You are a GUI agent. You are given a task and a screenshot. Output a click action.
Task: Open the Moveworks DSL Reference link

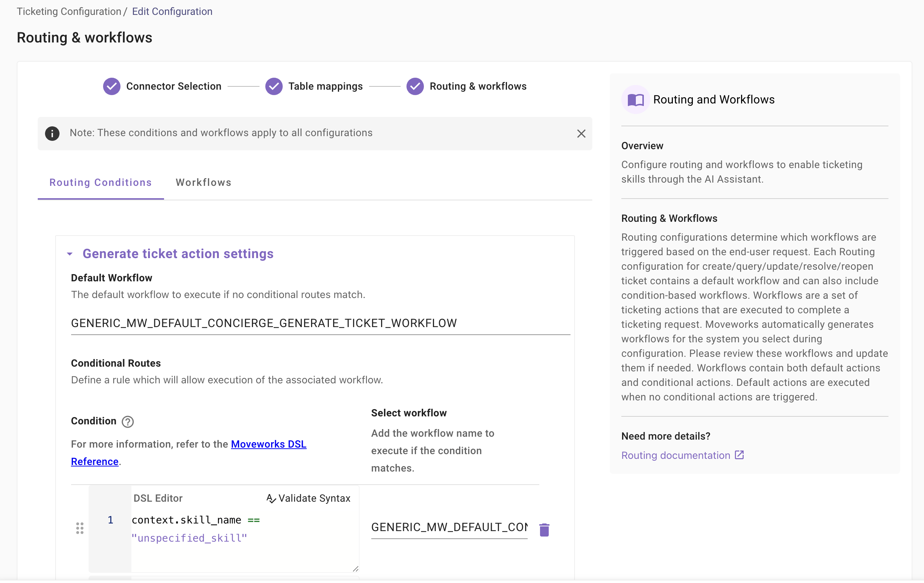pos(268,444)
